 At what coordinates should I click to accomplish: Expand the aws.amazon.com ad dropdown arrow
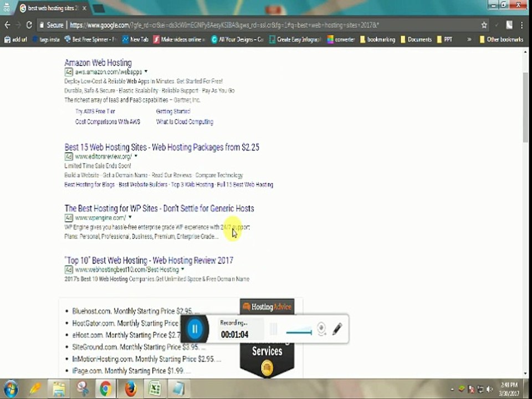[146, 71]
